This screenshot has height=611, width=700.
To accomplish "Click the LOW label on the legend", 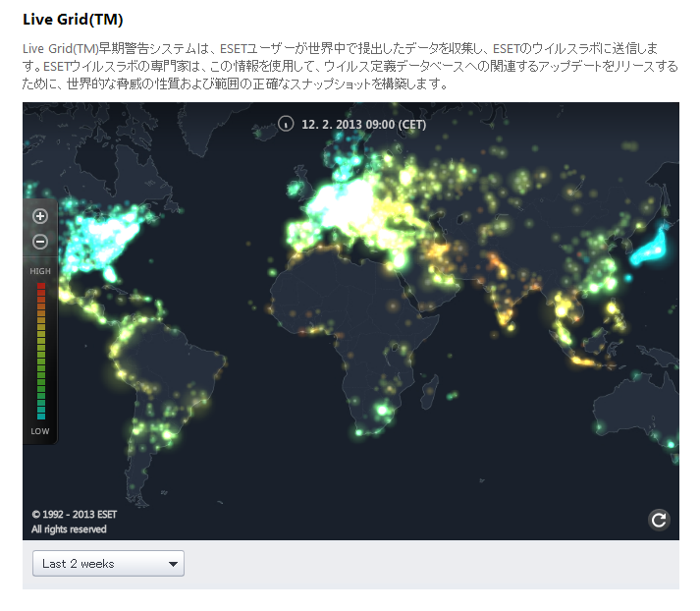I will click(x=40, y=431).
